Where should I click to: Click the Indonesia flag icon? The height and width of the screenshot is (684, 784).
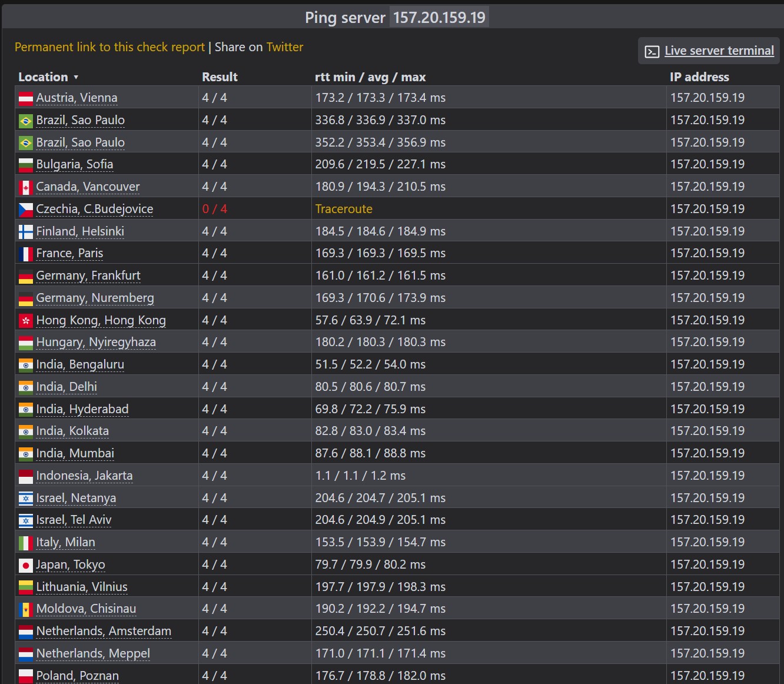tap(26, 477)
